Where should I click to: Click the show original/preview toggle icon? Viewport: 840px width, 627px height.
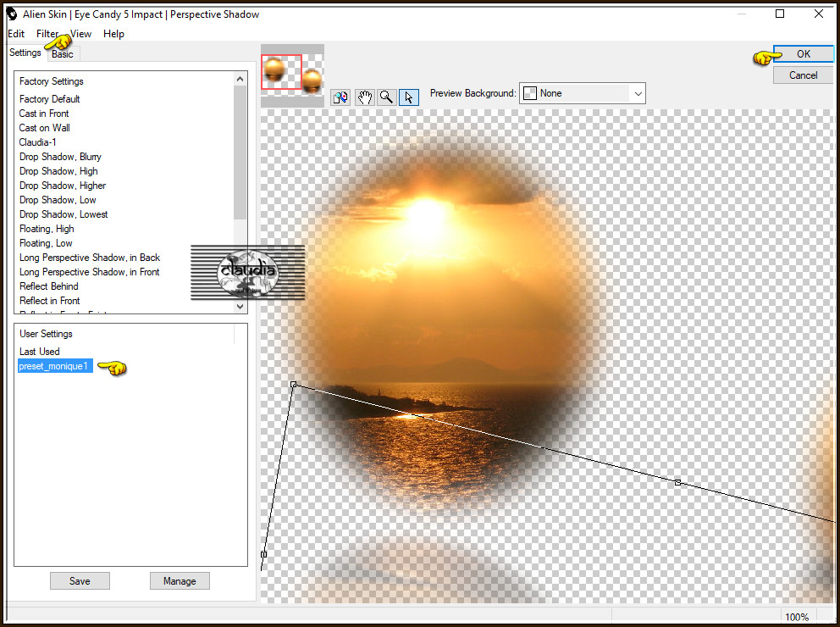(x=340, y=97)
